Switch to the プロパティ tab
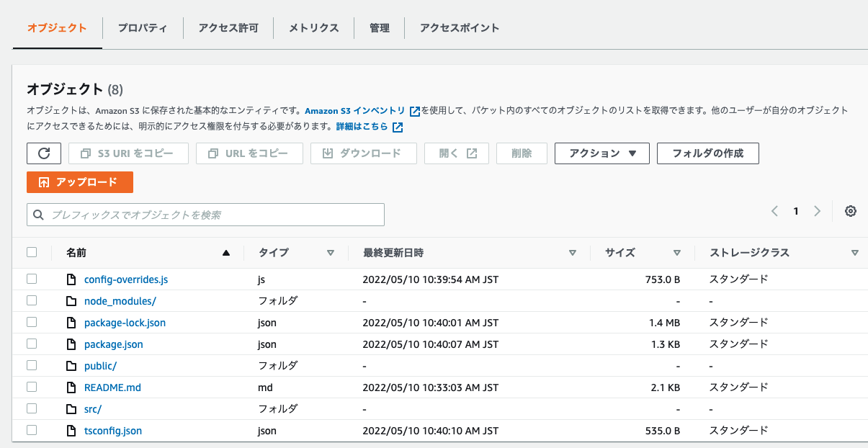Screen dimensions: 868x448 143,28
